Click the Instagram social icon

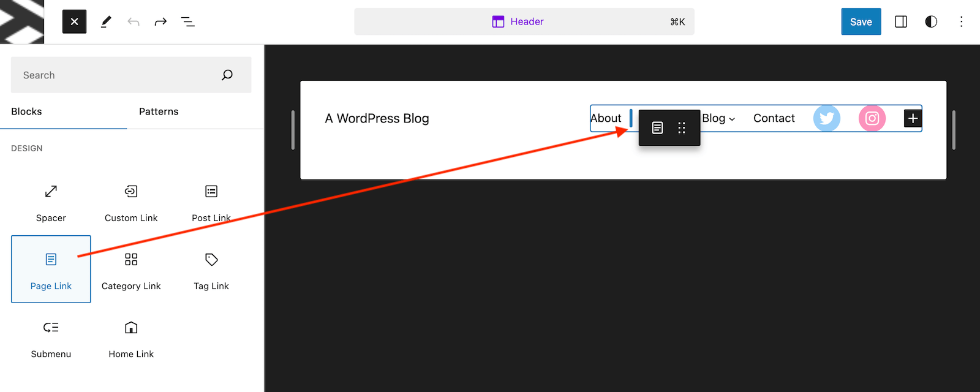click(x=872, y=118)
